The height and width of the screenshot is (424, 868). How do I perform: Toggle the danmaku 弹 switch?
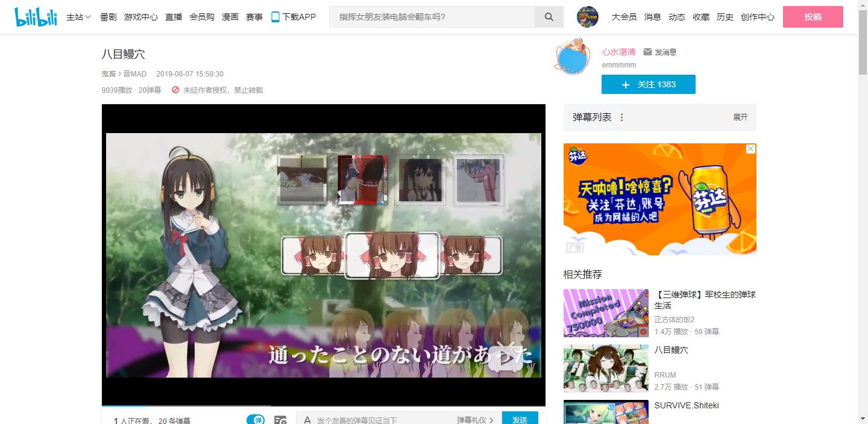[256, 420]
